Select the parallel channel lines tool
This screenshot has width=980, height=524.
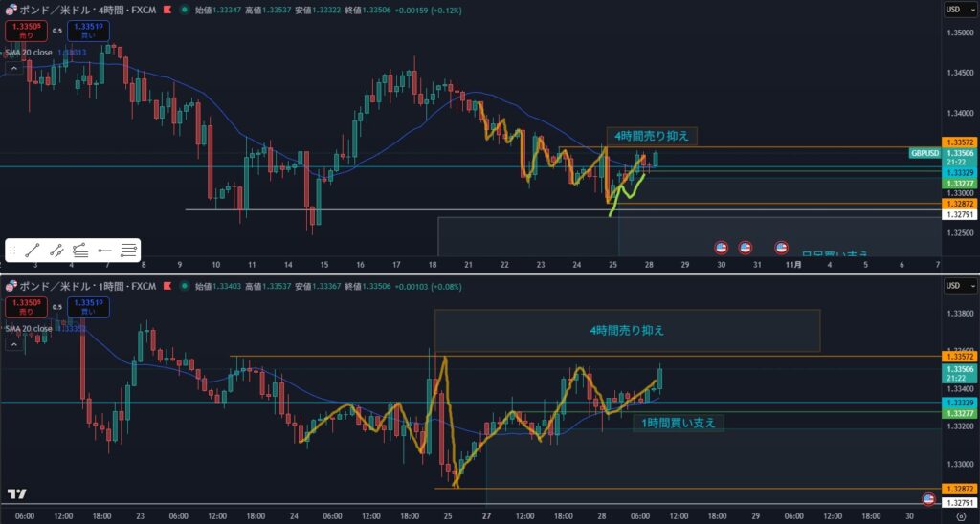pos(128,251)
